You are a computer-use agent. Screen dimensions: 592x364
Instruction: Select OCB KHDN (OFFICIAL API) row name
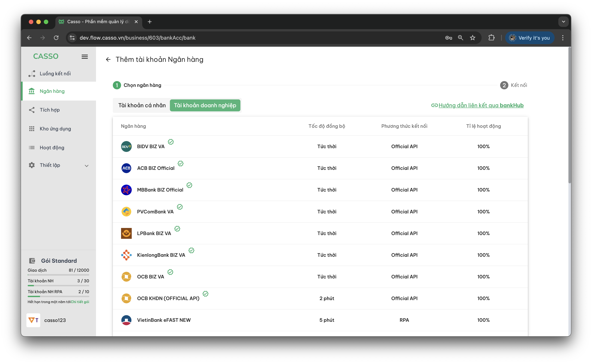tap(168, 298)
